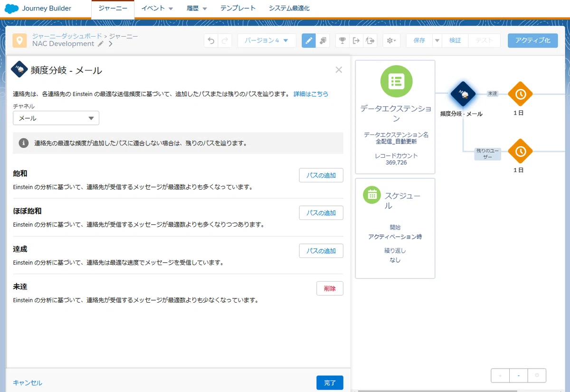The height and width of the screenshot is (392, 570).
Task: Open the テンプレート tab
Action: (x=238, y=9)
